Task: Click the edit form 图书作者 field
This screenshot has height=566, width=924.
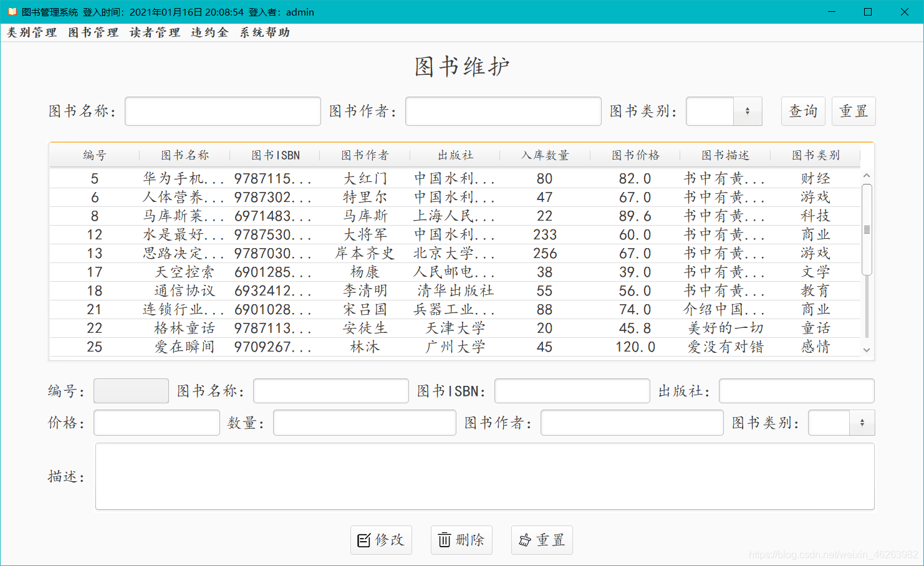Action: click(x=632, y=423)
